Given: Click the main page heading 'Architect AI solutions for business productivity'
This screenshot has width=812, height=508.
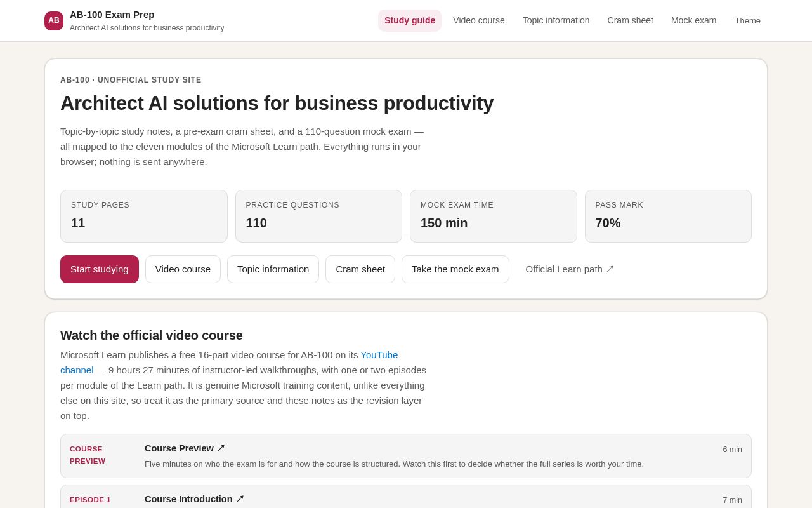Looking at the screenshot, I should tap(277, 104).
